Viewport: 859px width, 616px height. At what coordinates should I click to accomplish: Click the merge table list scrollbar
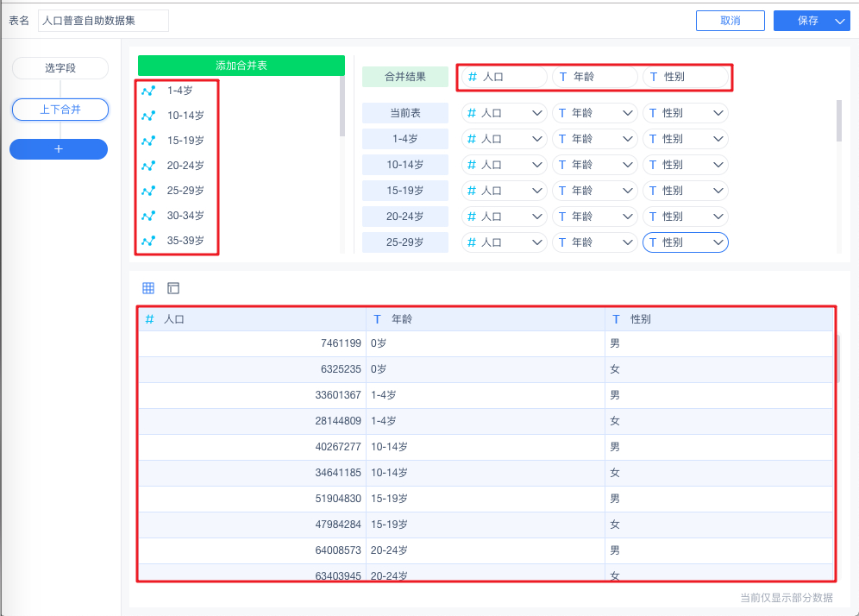pyautogui.click(x=342, y=106)
